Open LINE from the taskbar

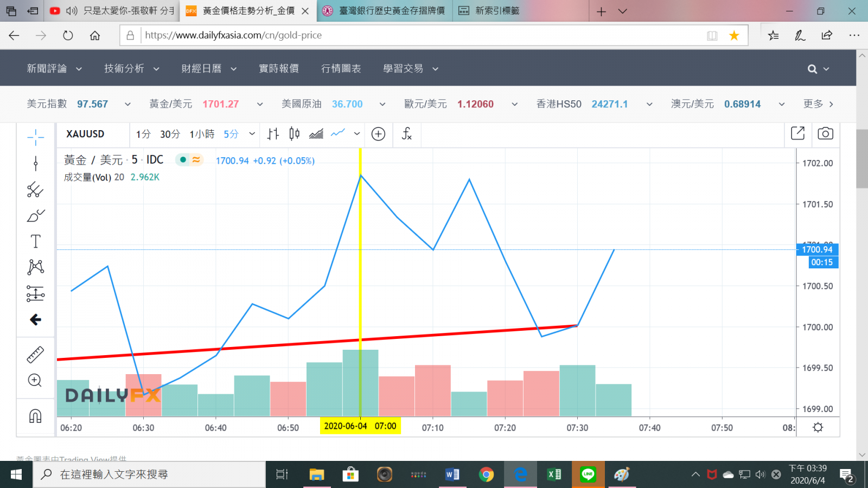[588, 474]
